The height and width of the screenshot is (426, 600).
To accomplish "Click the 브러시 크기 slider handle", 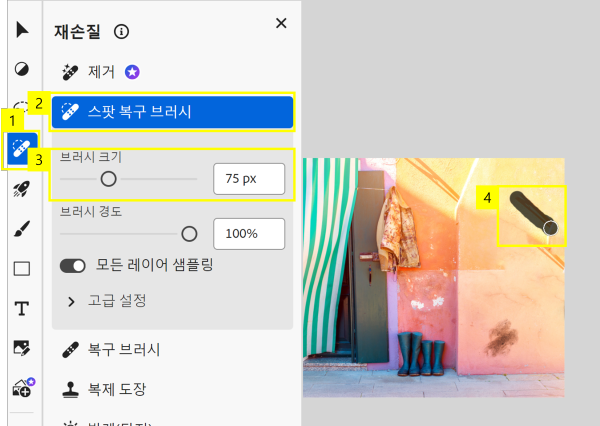I will click(x=108, y=179).
